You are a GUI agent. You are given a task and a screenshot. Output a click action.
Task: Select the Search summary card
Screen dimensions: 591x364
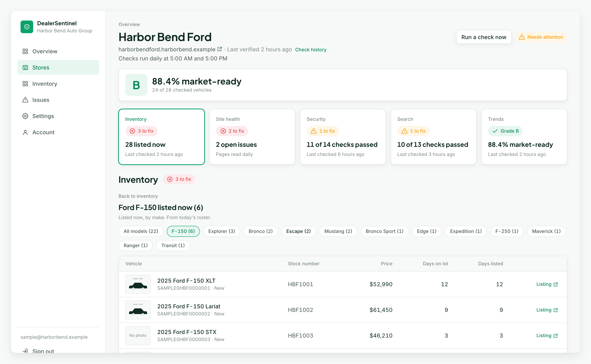[434, 137]
